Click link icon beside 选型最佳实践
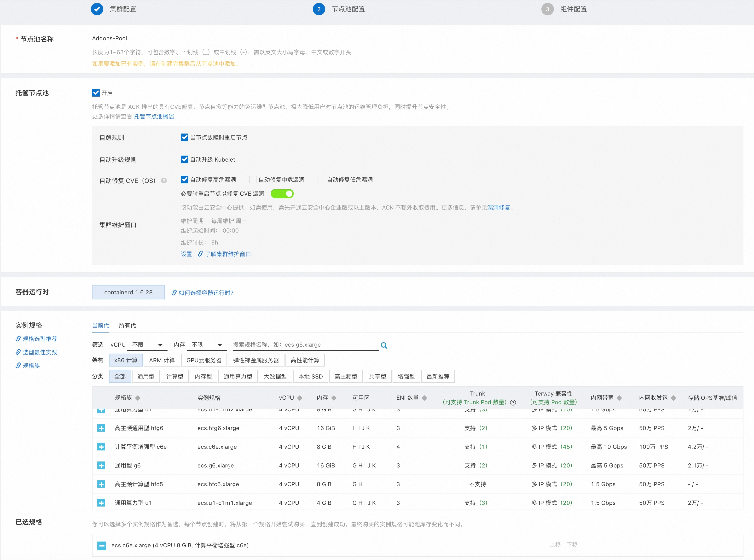Viewport: 754px width, 560px height. 18,352
